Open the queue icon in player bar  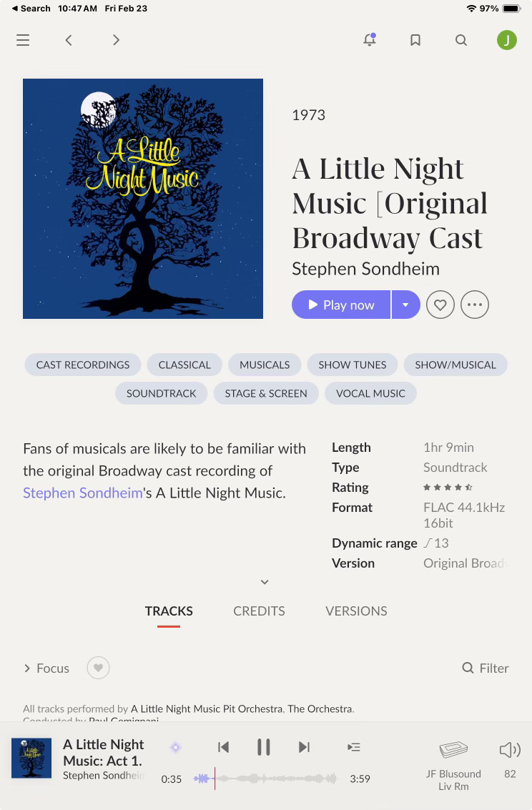tap(354, 747)
